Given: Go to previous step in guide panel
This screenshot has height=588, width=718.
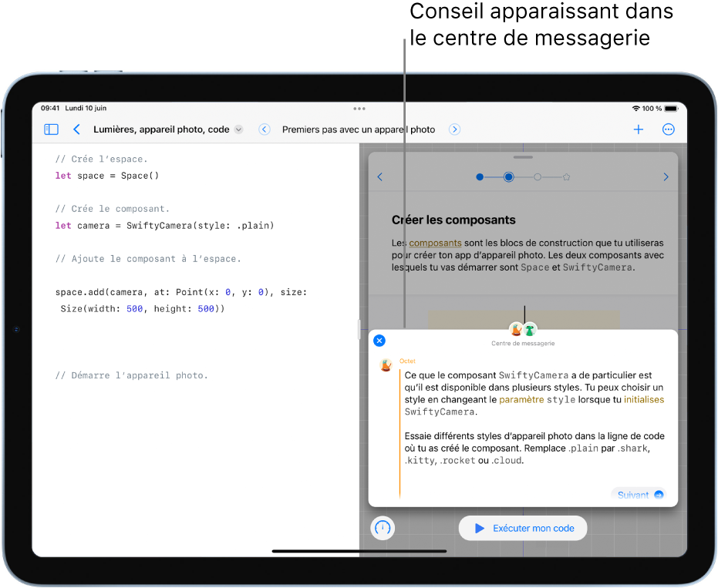Looking at the screenshot, I should click(379, 177).
